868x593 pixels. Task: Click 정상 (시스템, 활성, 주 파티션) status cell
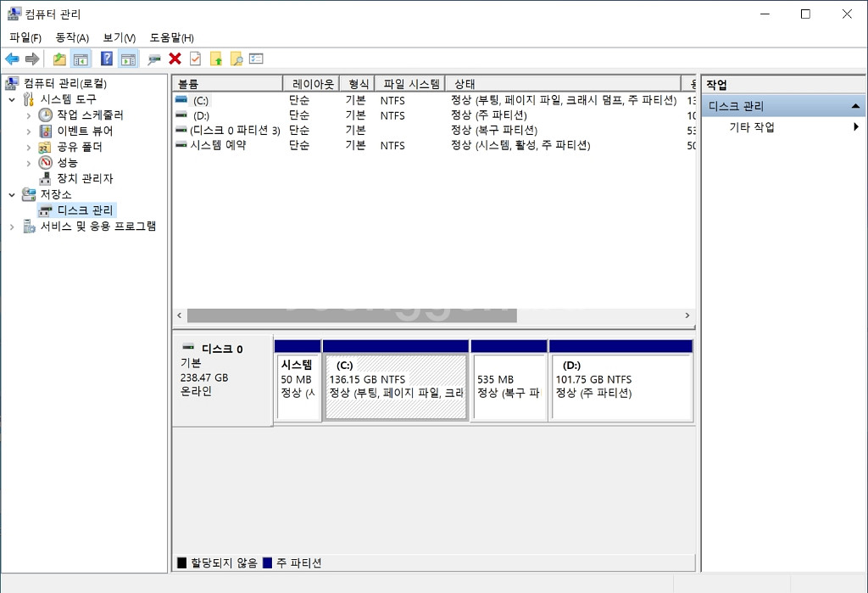[x=521, y=145]
